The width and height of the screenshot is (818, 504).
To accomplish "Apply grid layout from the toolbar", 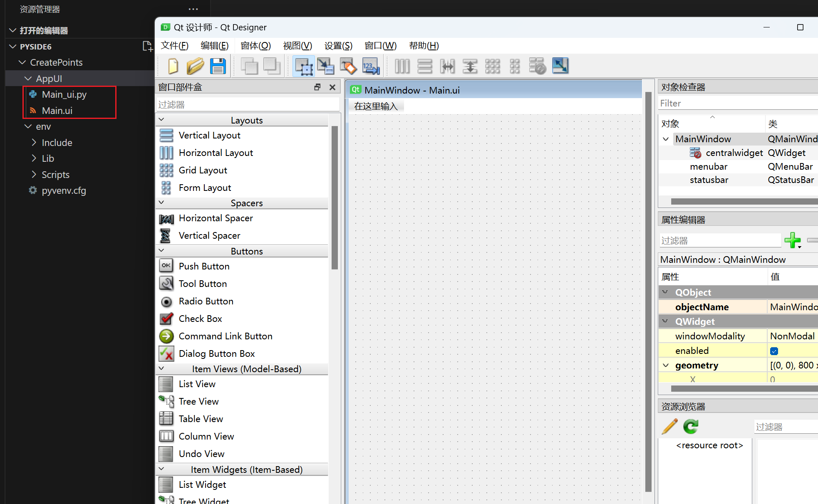I will click(492, 66).
